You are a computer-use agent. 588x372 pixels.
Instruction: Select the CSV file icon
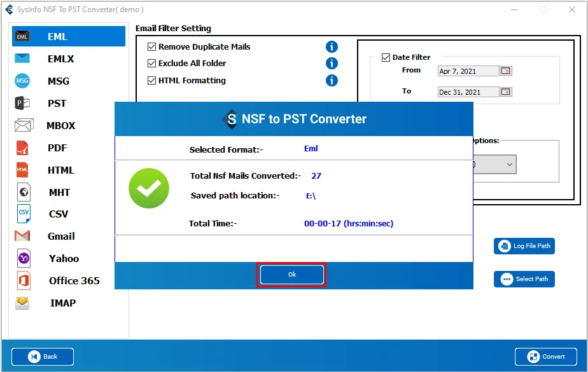tap(24, 214)
